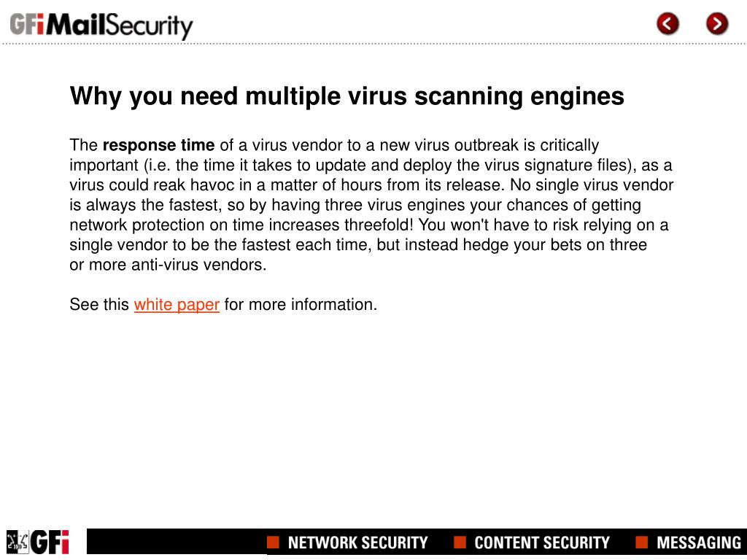Open the white paper link

tap(177, 305)
